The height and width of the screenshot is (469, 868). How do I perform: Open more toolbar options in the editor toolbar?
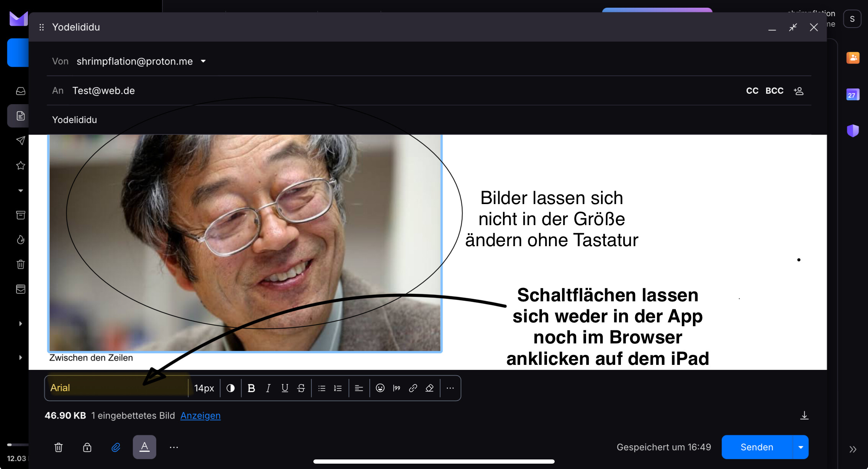(x=450, y=388)
